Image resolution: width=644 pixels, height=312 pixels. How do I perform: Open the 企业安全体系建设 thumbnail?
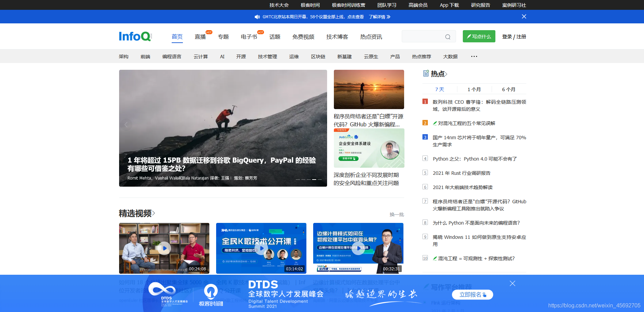[369, 148]
